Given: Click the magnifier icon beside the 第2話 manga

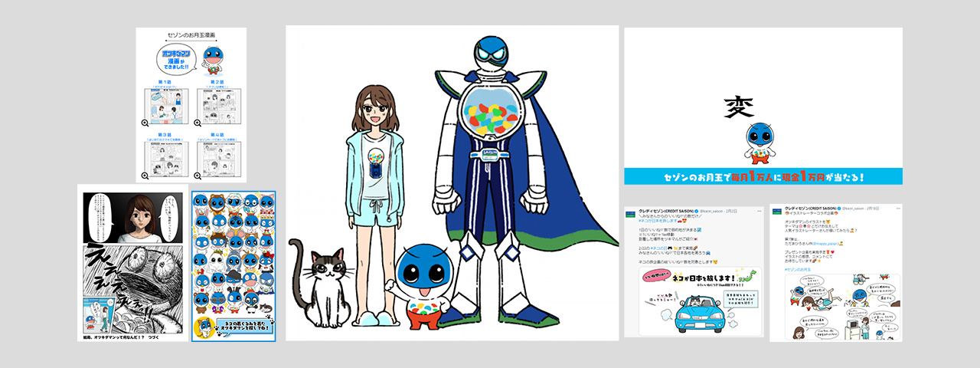Looking at the screenshot, I should pyautogui.click(x=197, y=123).
